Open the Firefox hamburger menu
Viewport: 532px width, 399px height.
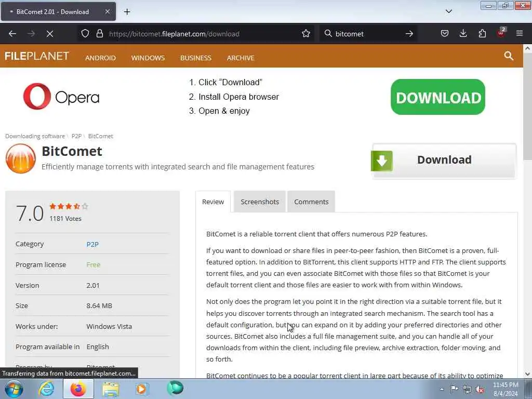[x=520, y=34]
